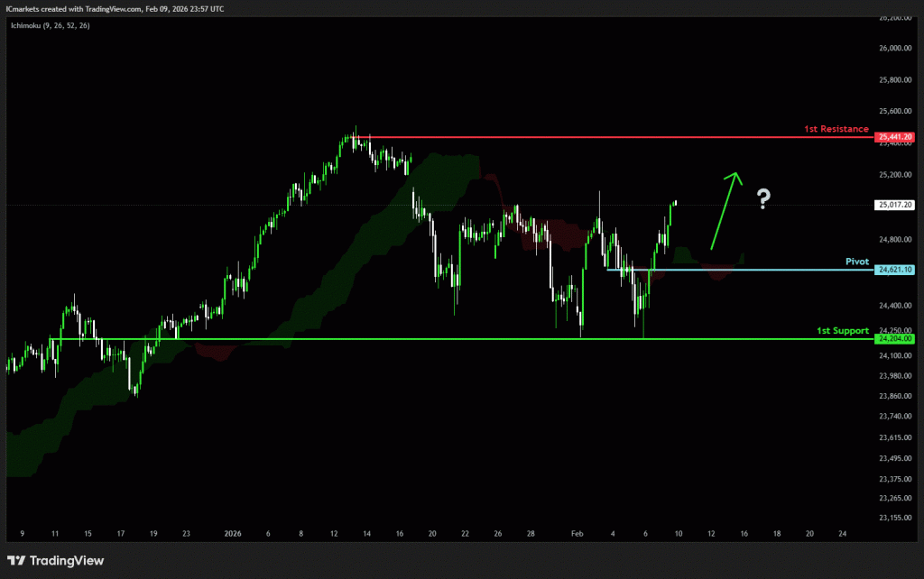
Task: Select the blue 24,621.10 pivot price tag
Action: tap(895, 270)
